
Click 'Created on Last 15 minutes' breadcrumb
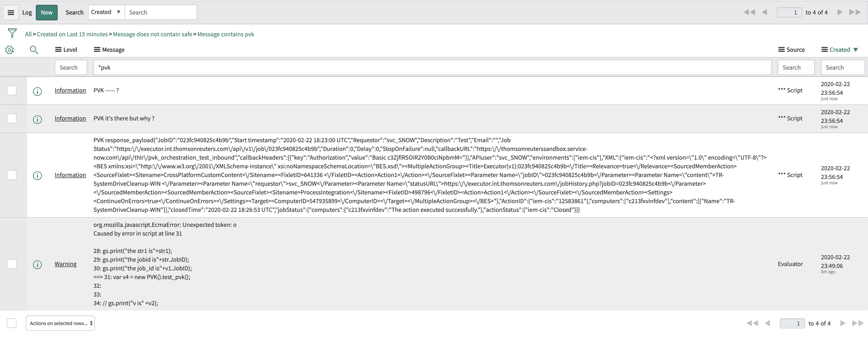[72, 34]
